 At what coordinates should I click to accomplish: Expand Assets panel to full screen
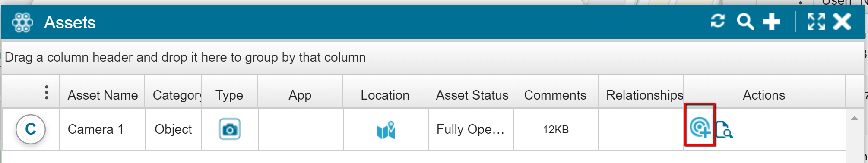pyautogui.click(x=816, y=22)
